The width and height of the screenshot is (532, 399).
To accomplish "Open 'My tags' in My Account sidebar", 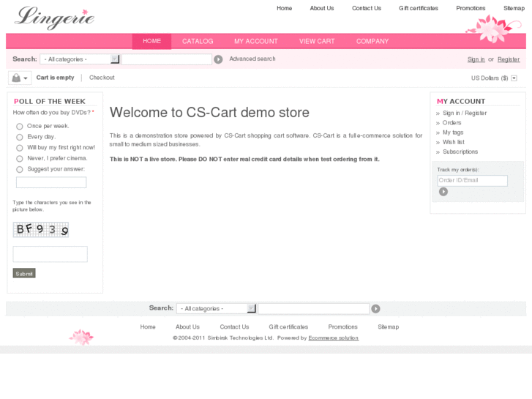I will pos(453,133).
